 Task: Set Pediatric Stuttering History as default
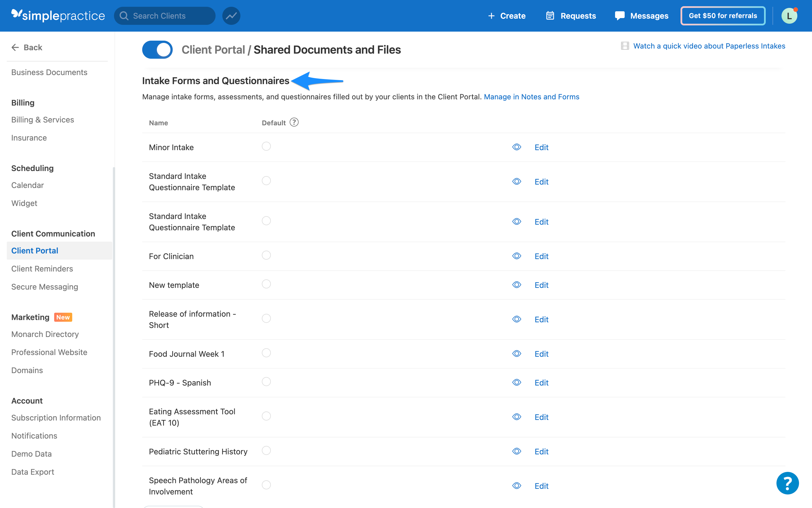pyautogui.click(x=266, y=450)
